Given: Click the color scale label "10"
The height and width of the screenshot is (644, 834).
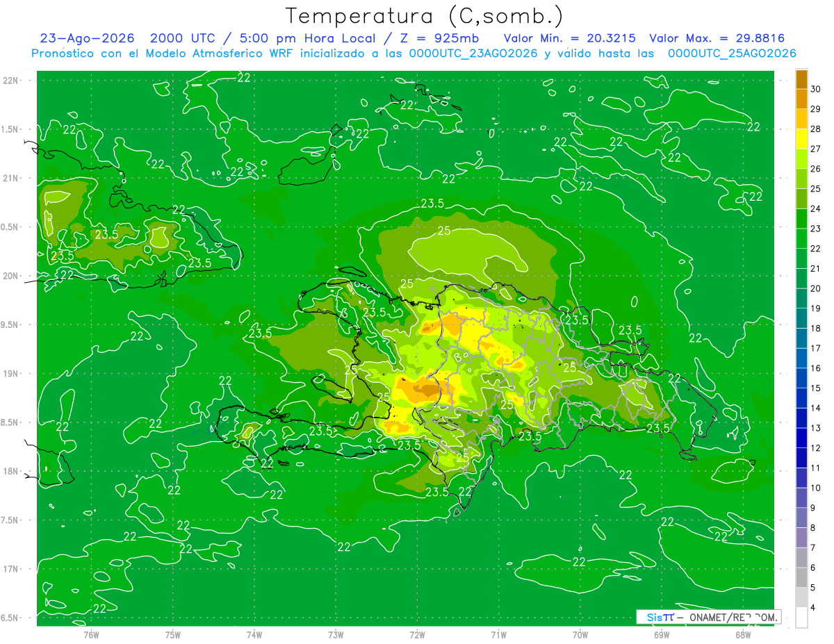Looking at the screenshot, I should [816, 488].
